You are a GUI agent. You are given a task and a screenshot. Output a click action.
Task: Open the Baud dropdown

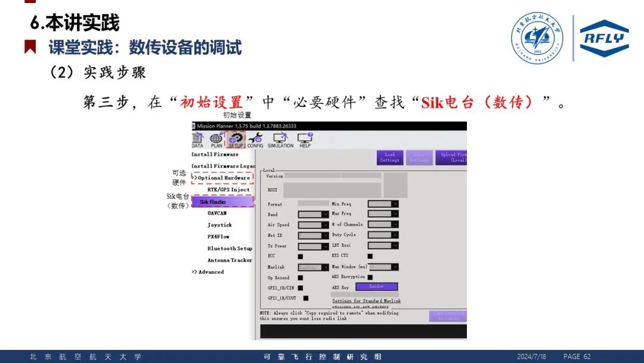[x=314, y=214]
